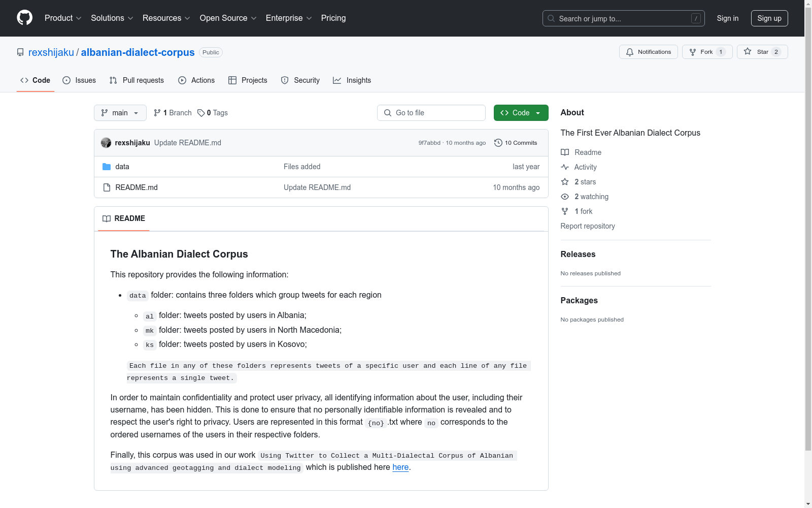Switch to the Issues tab
Viewport: 812px width, 508px height.
point(79,80)
